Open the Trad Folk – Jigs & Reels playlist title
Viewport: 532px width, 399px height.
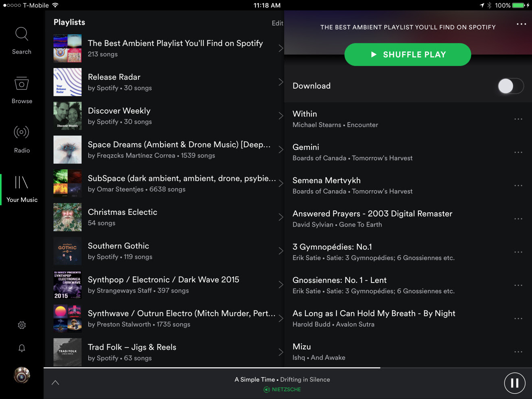coord(132,347)
